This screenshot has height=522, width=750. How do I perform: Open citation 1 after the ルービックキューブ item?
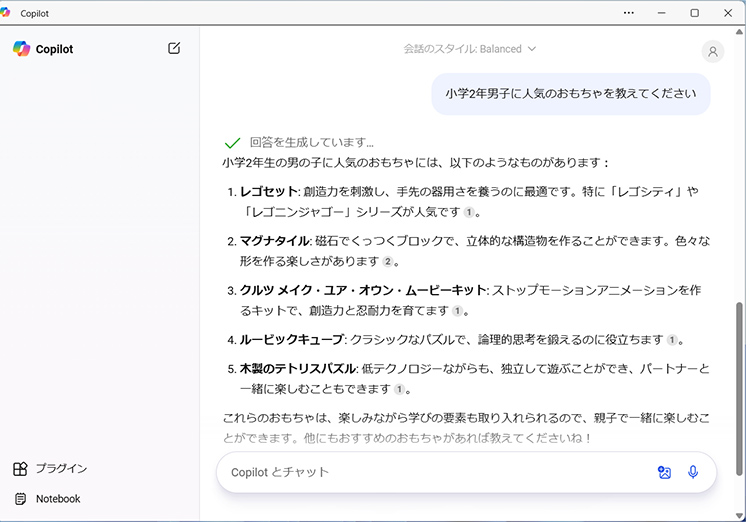point(672,340)
